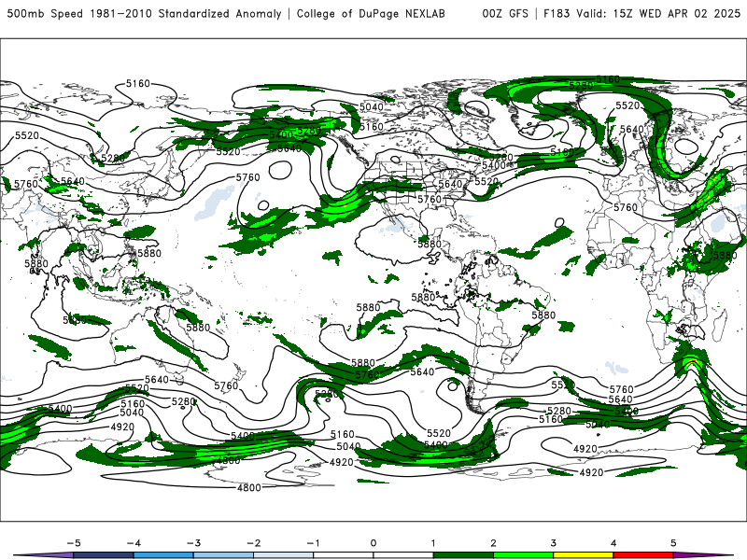Click the "-1" color scale label
747x560 pixels.
click(313, 543)
